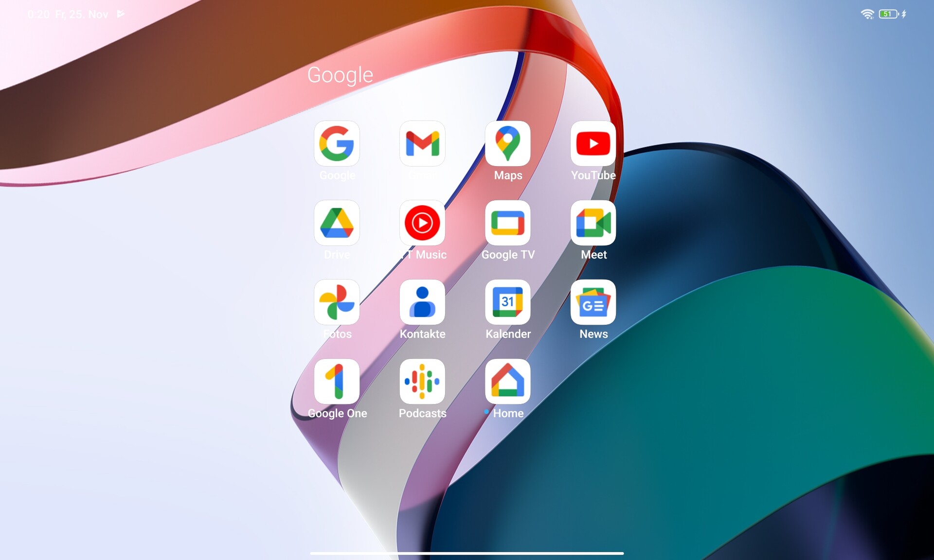Open Google Fotos app
The height and width of the screenshot is (560, 934).
[337, 302]
